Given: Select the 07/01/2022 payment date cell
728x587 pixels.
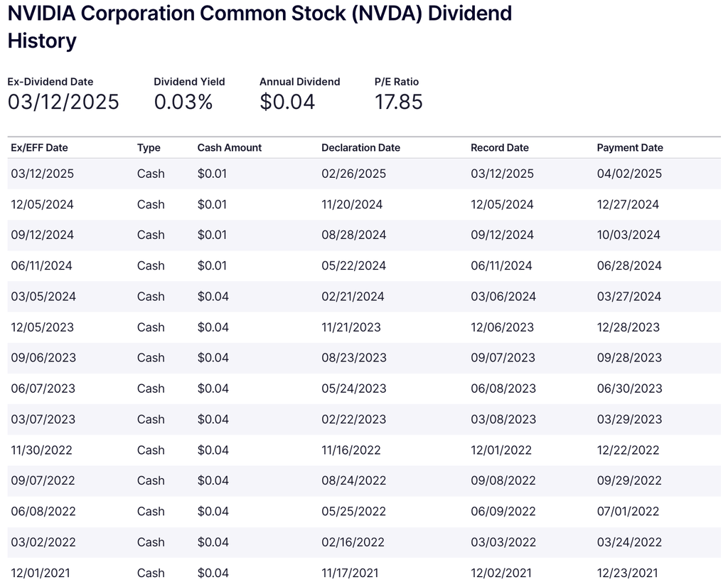Looking at the screenshot, I should tap(628, 512).
